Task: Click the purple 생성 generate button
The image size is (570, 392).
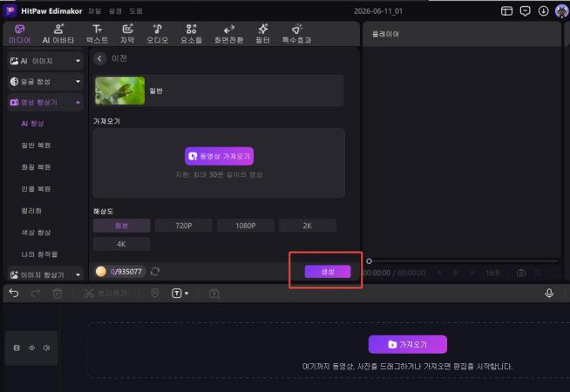Action: 328,272
